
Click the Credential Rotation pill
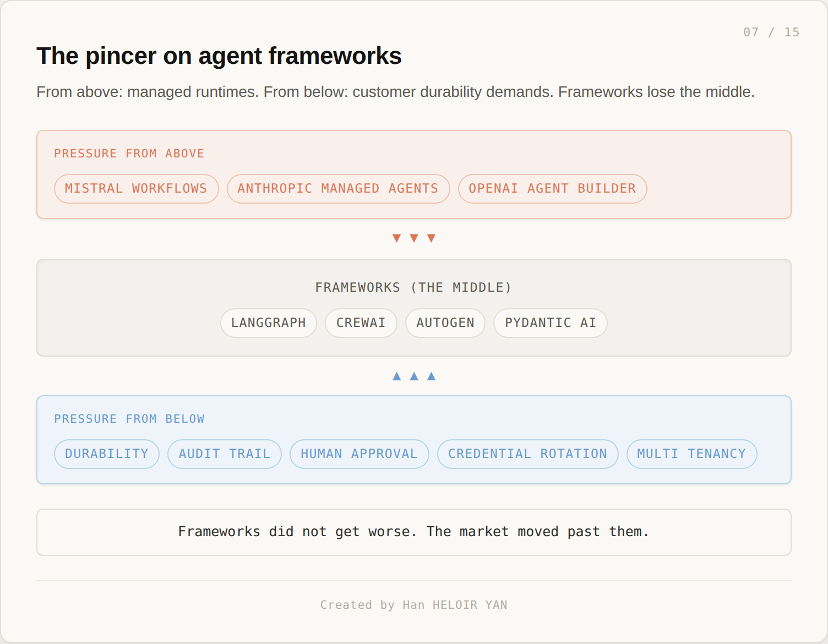(x=528, y=454)
